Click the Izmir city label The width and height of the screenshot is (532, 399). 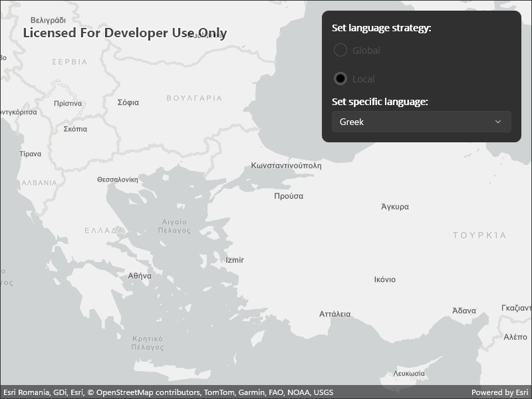pyautogui.click(x=235, y=260)
